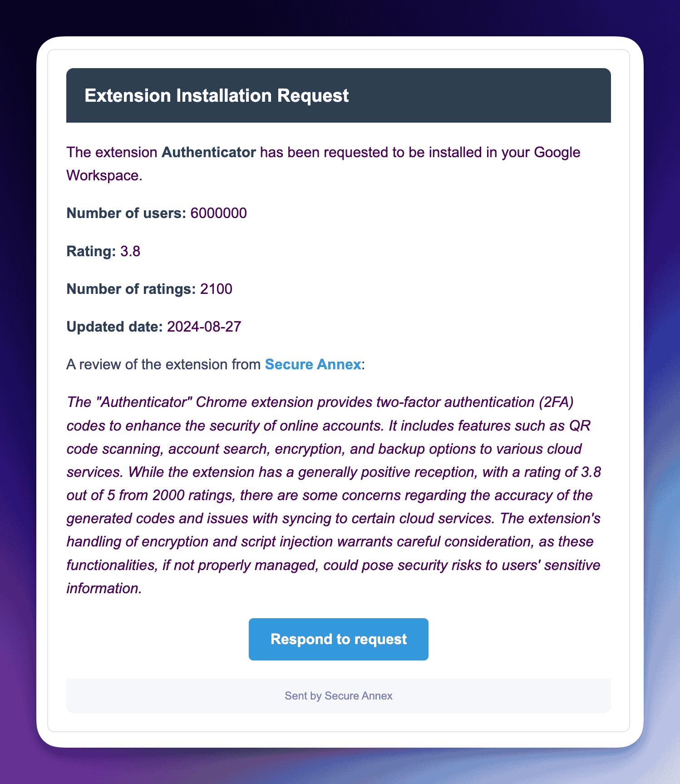This screenshot has width=680, height=784.
Task: Click the footer bar containing sender info
Action: point(339,695)
